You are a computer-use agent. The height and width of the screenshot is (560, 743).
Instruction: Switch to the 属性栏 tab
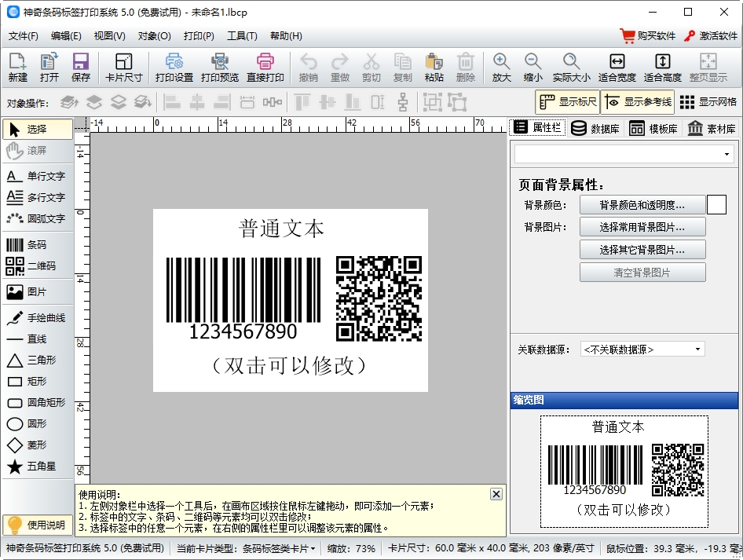point(538,127)
